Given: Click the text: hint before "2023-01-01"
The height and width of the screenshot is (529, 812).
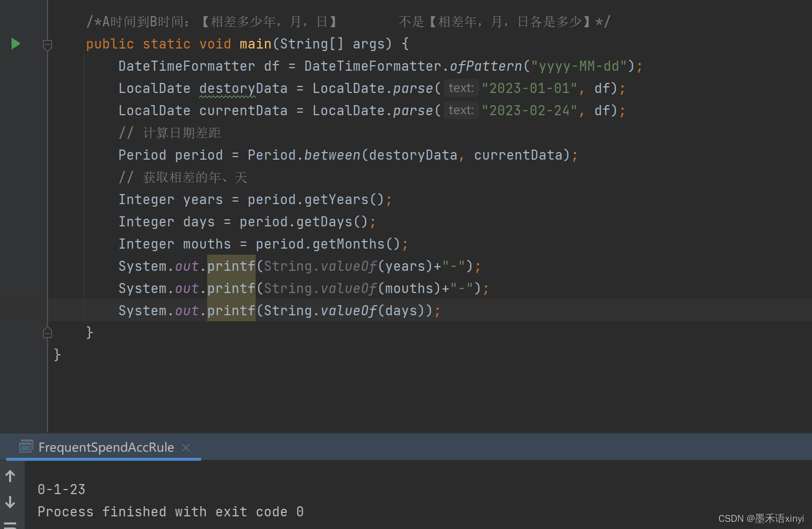Looking at the screenshot, I should [461, 88].
